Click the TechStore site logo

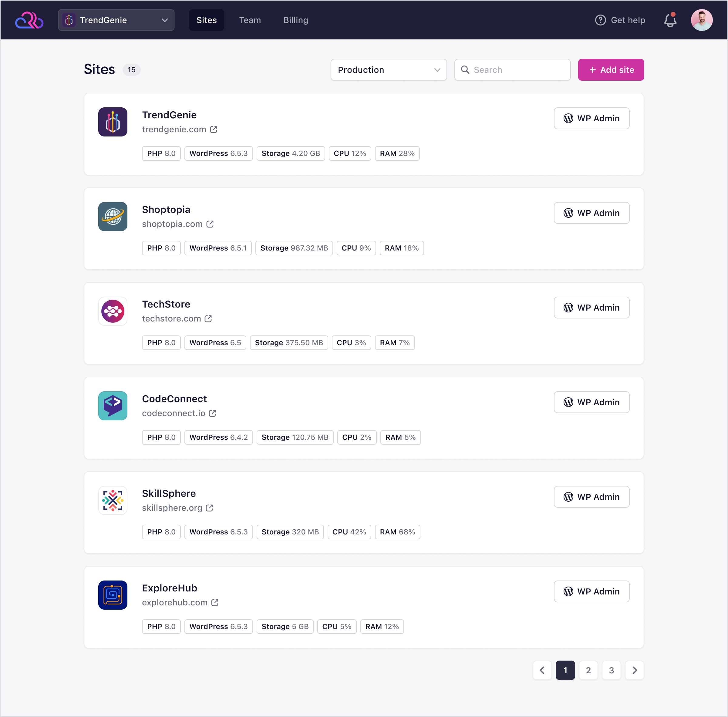tap(113, 311)
